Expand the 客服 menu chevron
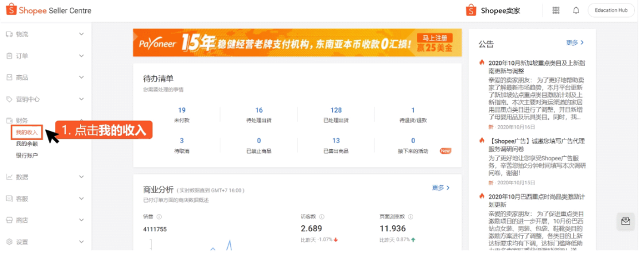644x261 pixels. coord(81,198)
